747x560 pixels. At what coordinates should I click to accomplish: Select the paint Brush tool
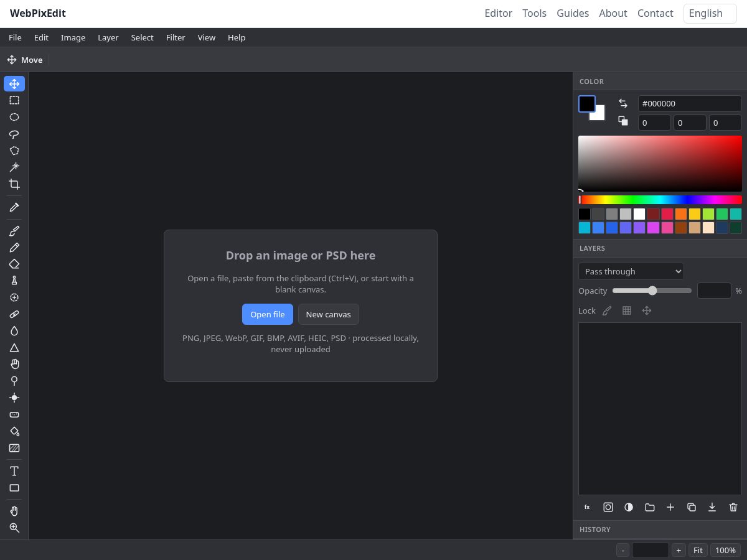(14, 231)
